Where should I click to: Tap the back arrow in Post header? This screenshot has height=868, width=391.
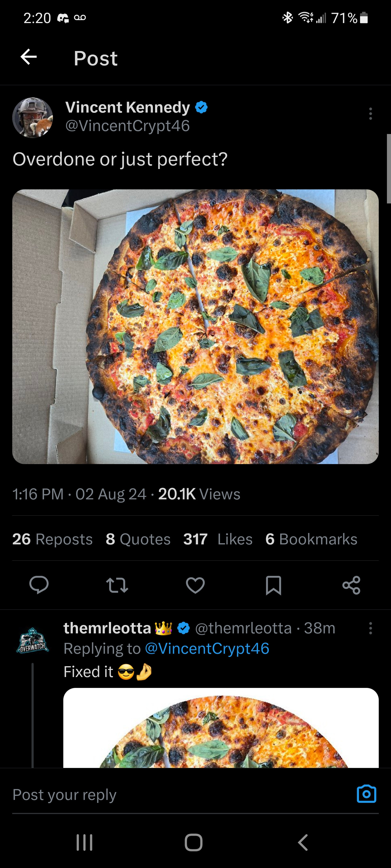click(x=29, y=57)
